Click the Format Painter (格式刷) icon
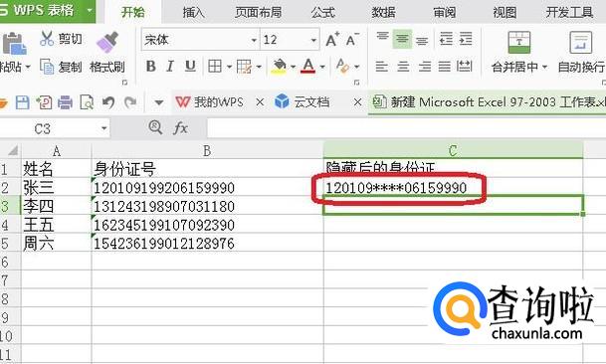This screenshot has height=364, width=606. (106, 43)
